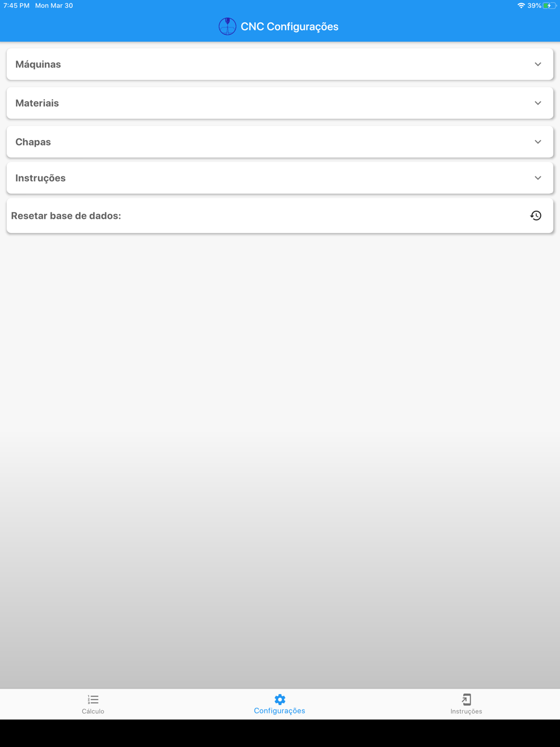560x747 pixels.
Task: Click the CNC Configurações title text
Action: [x=290, y=26]
